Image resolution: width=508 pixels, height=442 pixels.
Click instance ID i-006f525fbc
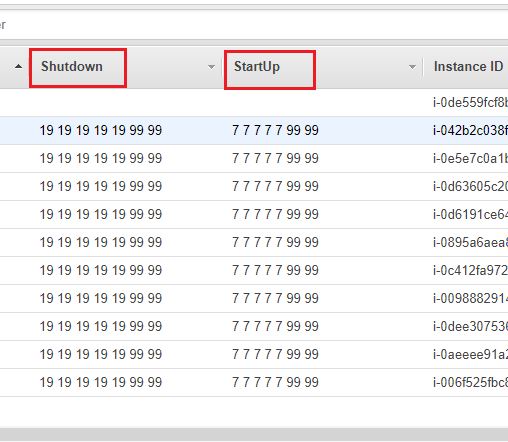click(470, 382)
